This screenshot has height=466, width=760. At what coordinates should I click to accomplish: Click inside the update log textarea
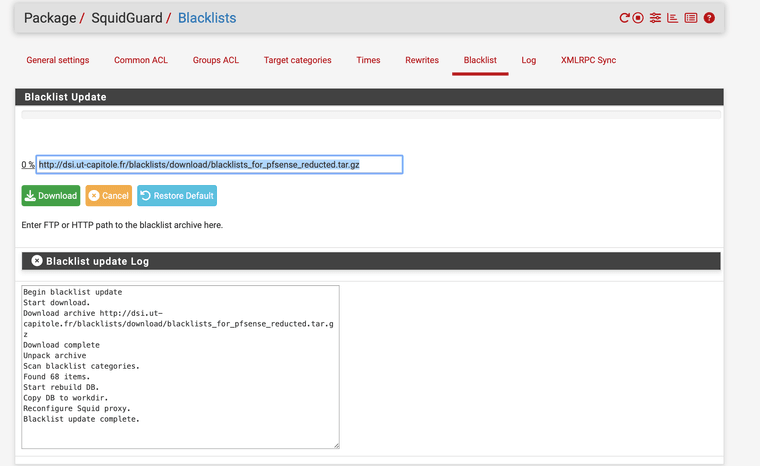click(180, 367)
